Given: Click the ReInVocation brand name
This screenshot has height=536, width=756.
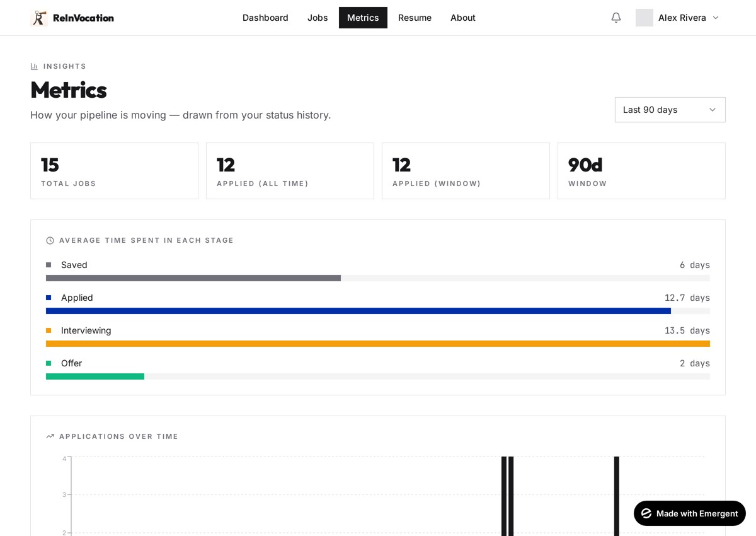Looking at the screenshot, I should coord(83,18).
